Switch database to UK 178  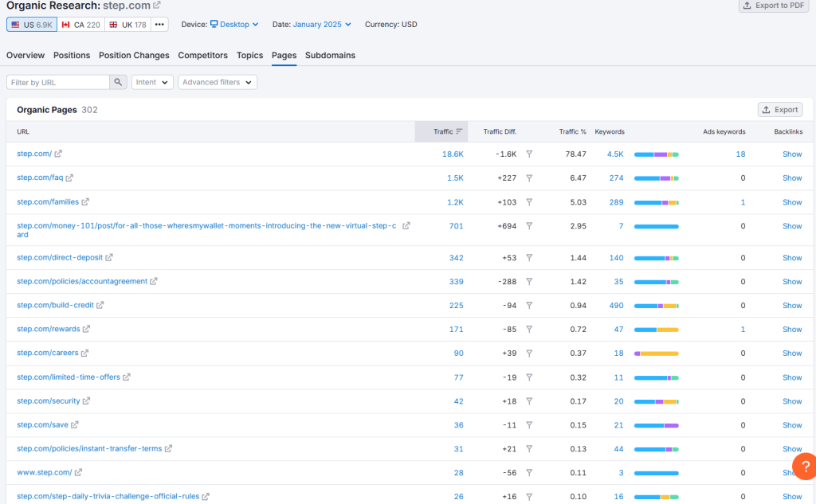point(127,25)
